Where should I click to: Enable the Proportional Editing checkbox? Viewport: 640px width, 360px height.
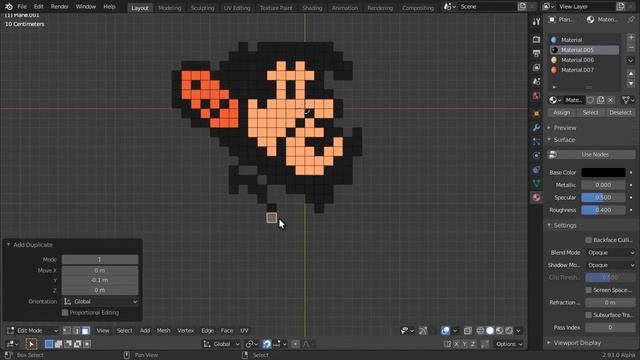(65, 313)
